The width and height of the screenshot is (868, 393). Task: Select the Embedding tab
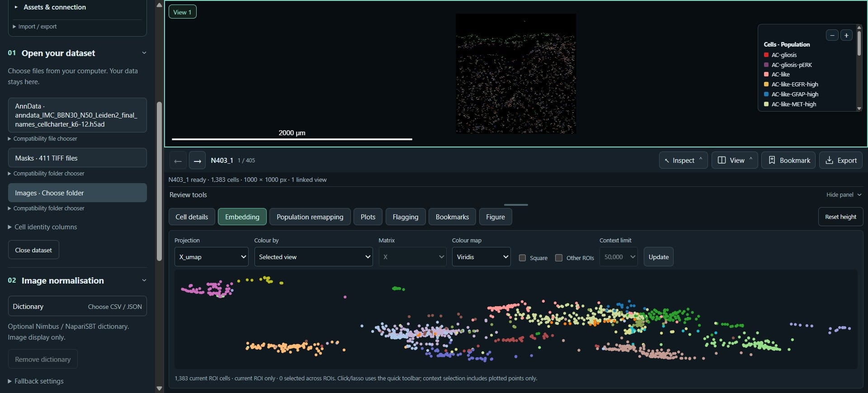tap(242, 217)
